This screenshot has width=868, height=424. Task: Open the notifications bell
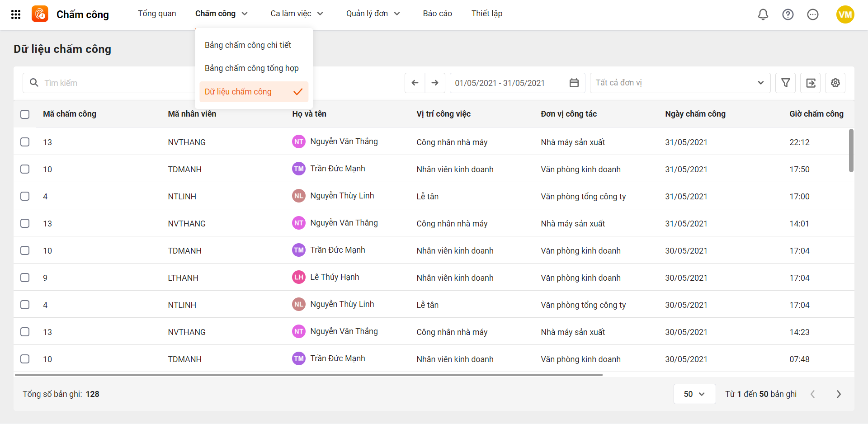763,14
